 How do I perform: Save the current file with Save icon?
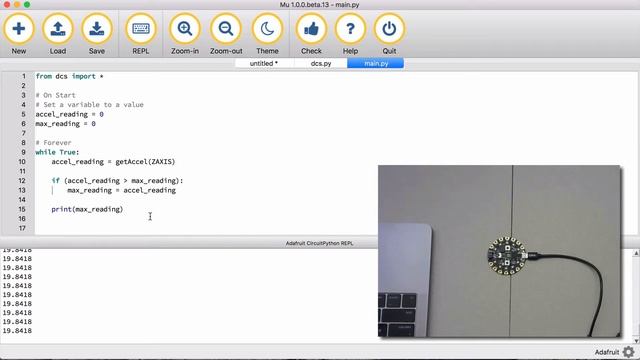[97, 29]
